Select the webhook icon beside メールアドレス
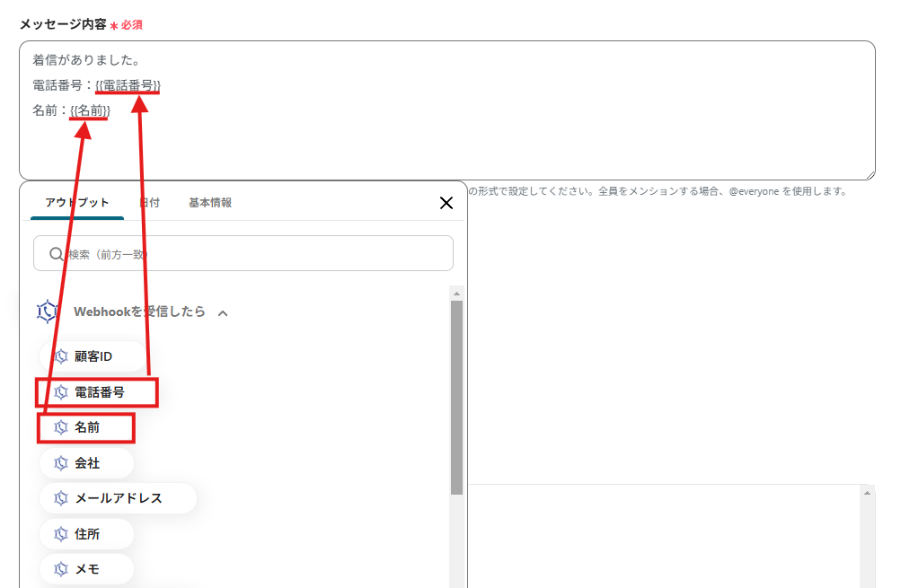The width and height of the screenshot is (901, 588). [61, 498]
